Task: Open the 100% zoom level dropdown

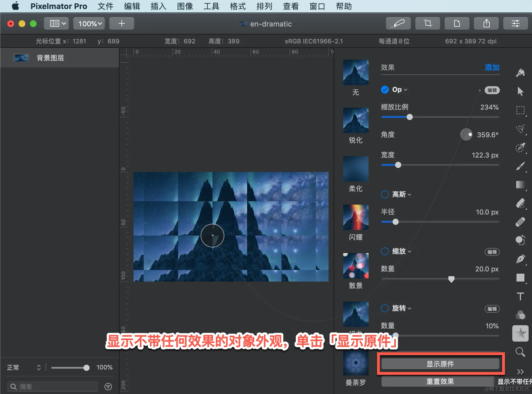Action: (x=89, y=23)
